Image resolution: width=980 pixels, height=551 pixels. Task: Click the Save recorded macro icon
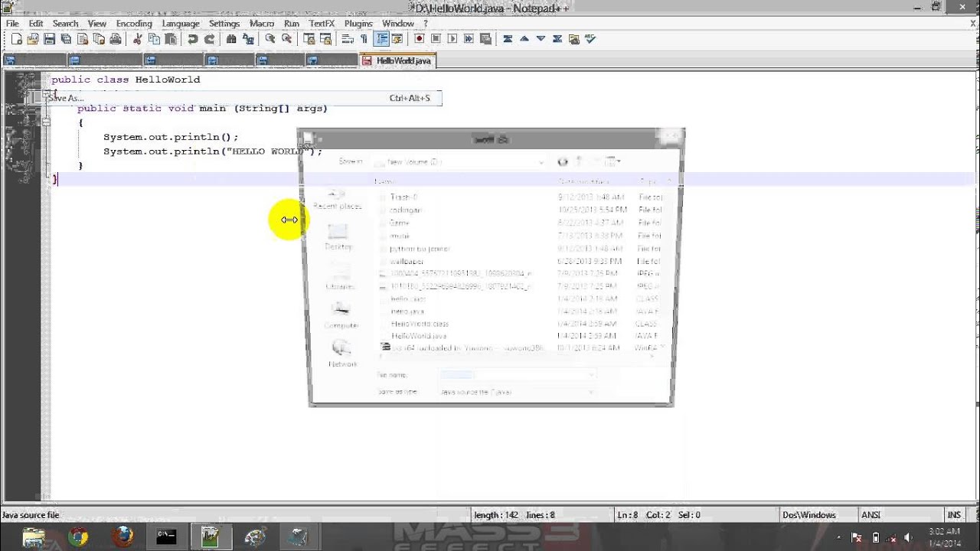tap(486, 39)
